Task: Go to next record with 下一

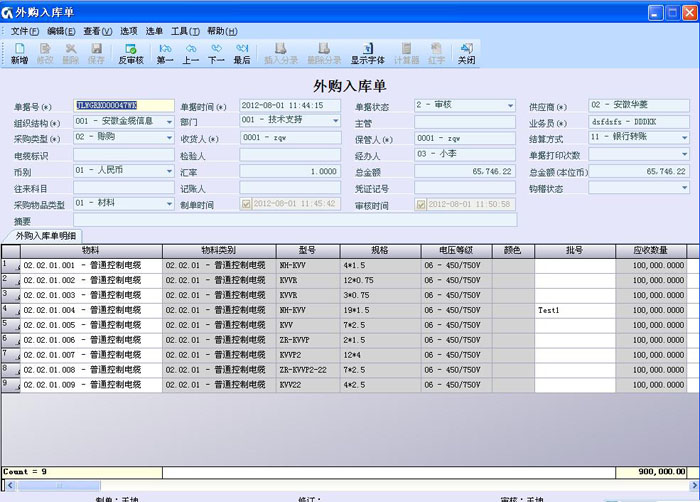Action: tap(216, 53)
